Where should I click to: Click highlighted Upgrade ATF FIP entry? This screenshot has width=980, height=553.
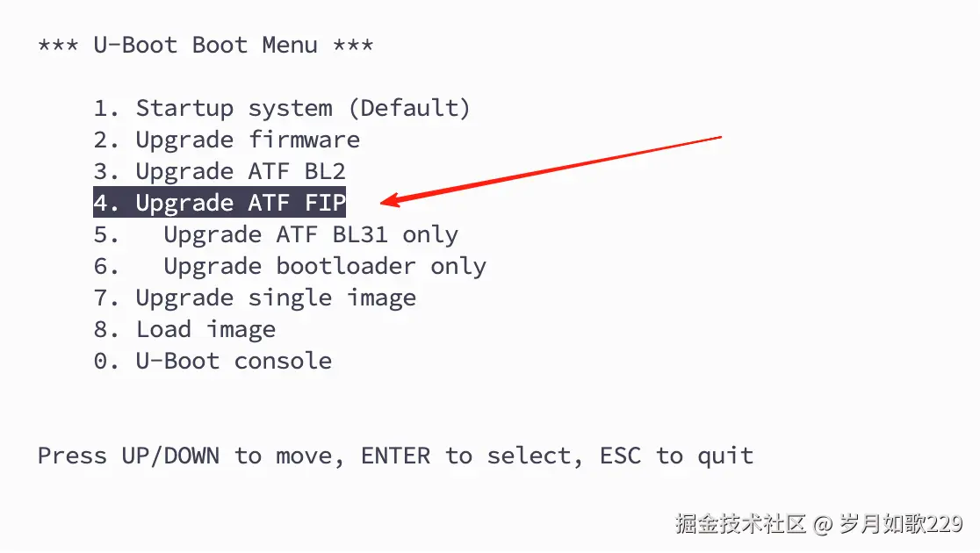(220, 203)
